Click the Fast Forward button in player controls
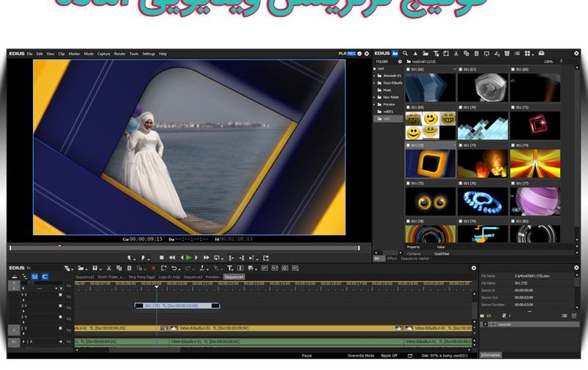The image size is (588, 370). (207, 258)
